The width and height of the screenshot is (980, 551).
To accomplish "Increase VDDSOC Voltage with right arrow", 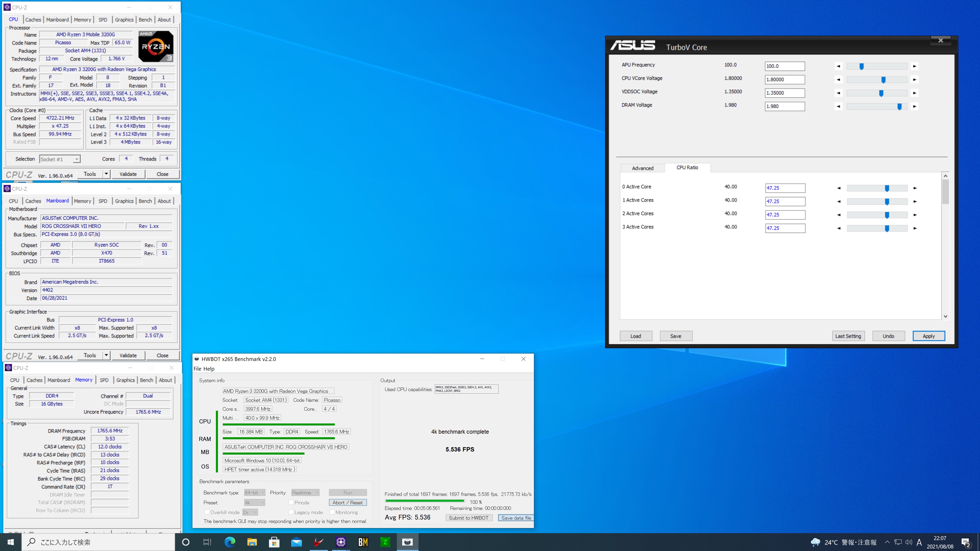I will pyautogui.click(x=915, y=93).
